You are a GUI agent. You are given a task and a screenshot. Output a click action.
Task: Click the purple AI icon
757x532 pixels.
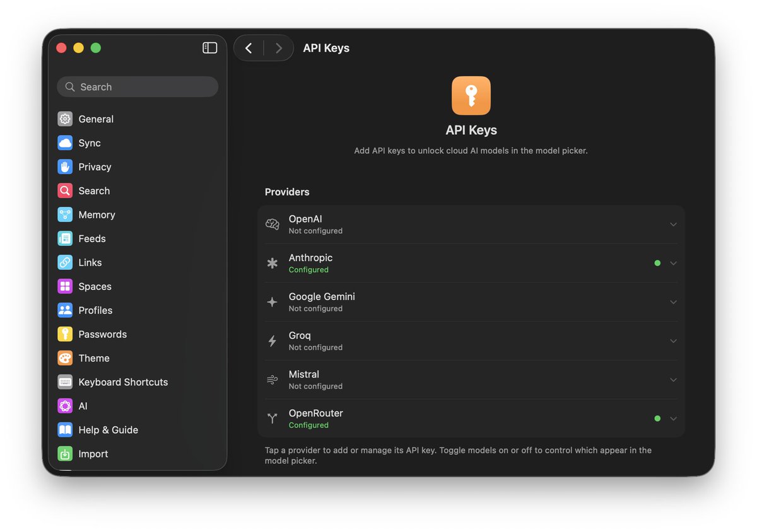(x=65, y=407)
